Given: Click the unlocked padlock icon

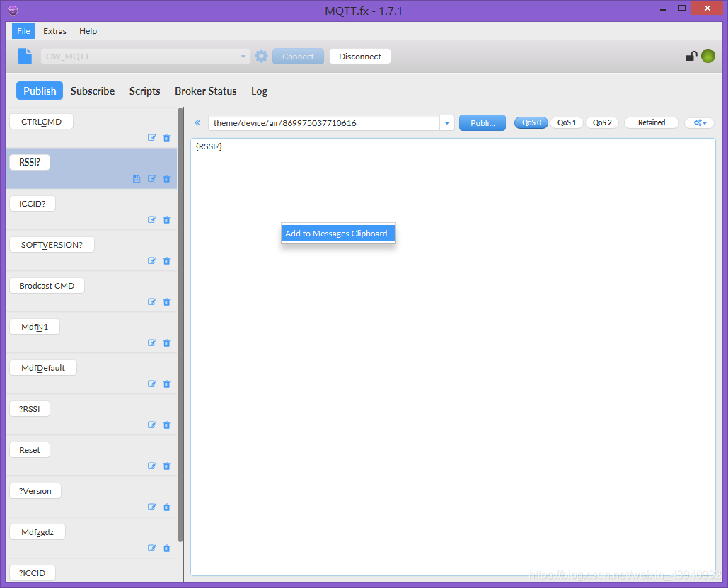Looking at the screenshot, I should tap(691, 56).
